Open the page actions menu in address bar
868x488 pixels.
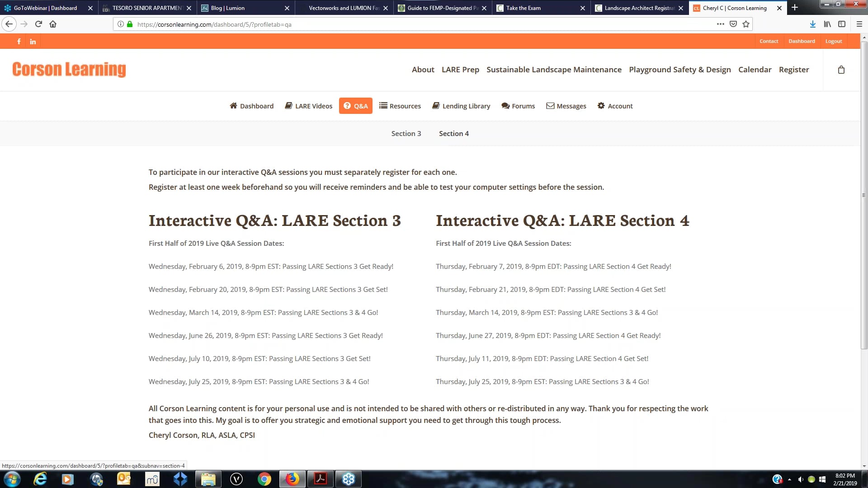tap(720, 24)
